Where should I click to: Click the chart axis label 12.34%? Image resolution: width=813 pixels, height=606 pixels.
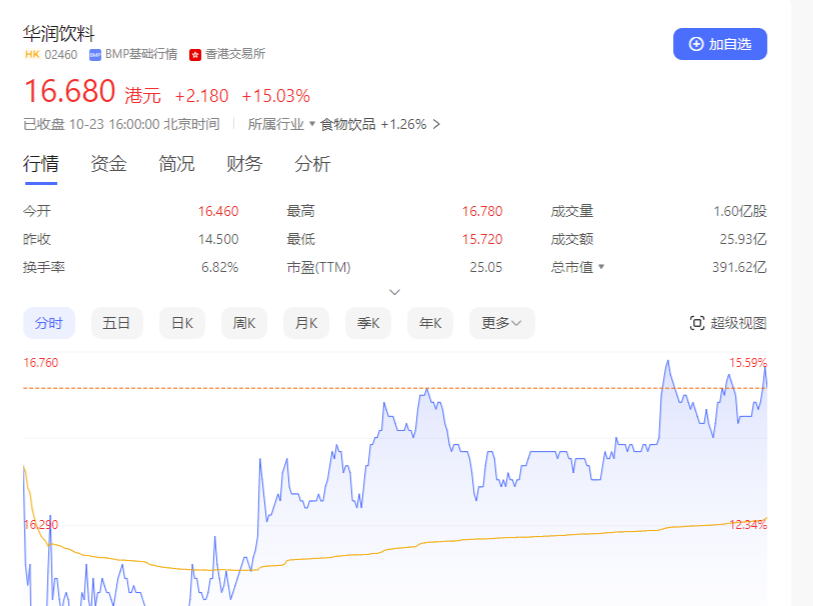(x=748, y=525)
